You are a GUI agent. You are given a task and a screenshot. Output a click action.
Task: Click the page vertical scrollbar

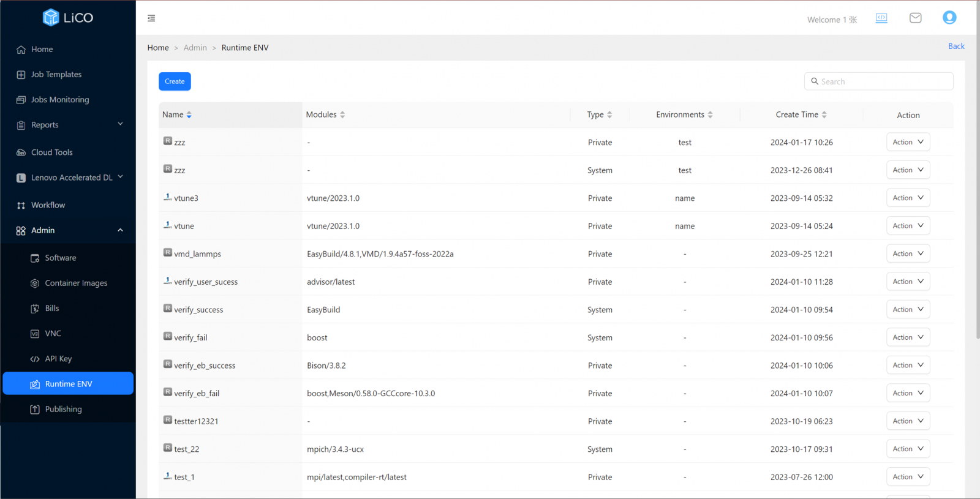[x=978, y=184]
